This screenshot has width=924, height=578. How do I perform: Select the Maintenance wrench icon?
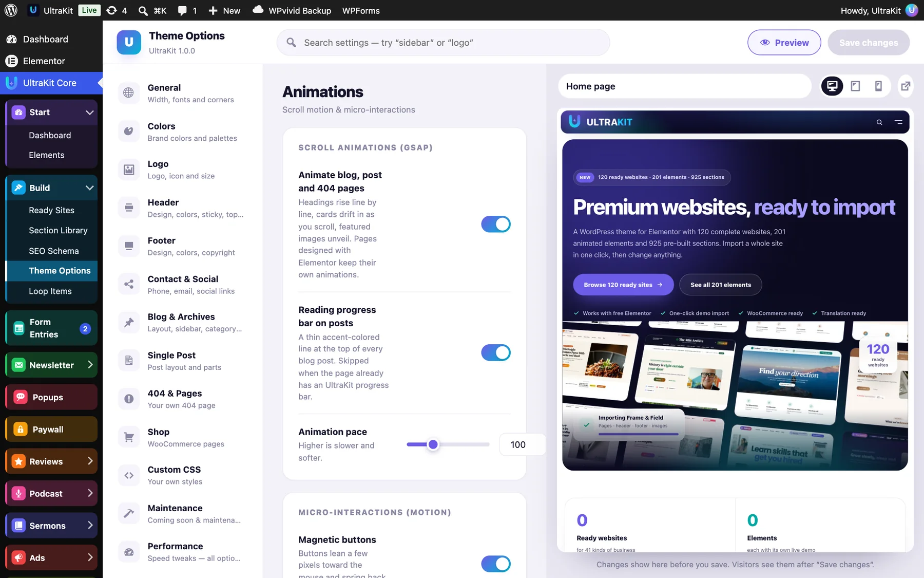(x=128, y=513)
